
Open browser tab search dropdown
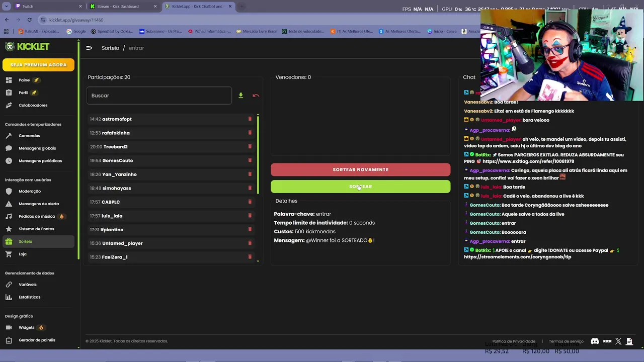(x=7, y=7)
